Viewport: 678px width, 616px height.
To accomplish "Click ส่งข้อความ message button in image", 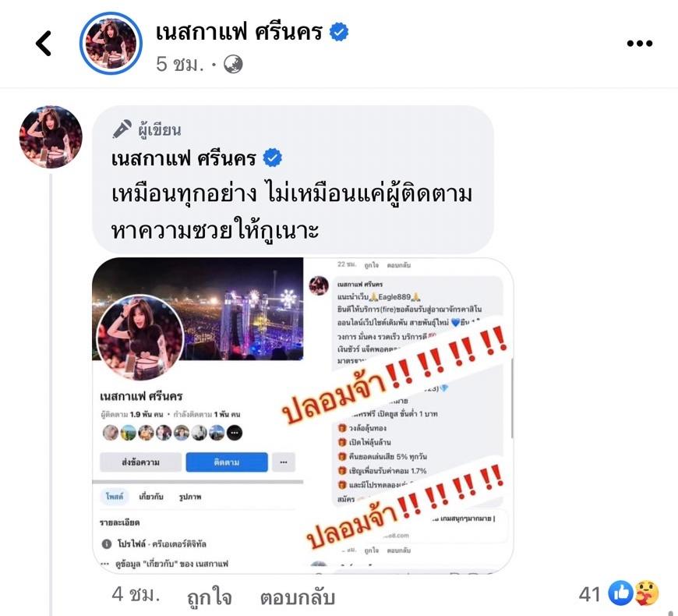I will coord(140,462).
